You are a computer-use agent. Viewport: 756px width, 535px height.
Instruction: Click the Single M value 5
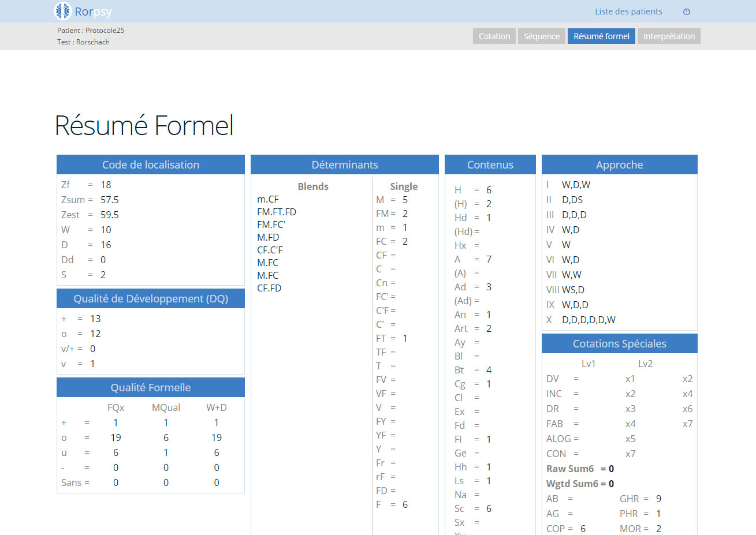click(x=405, y=200)
